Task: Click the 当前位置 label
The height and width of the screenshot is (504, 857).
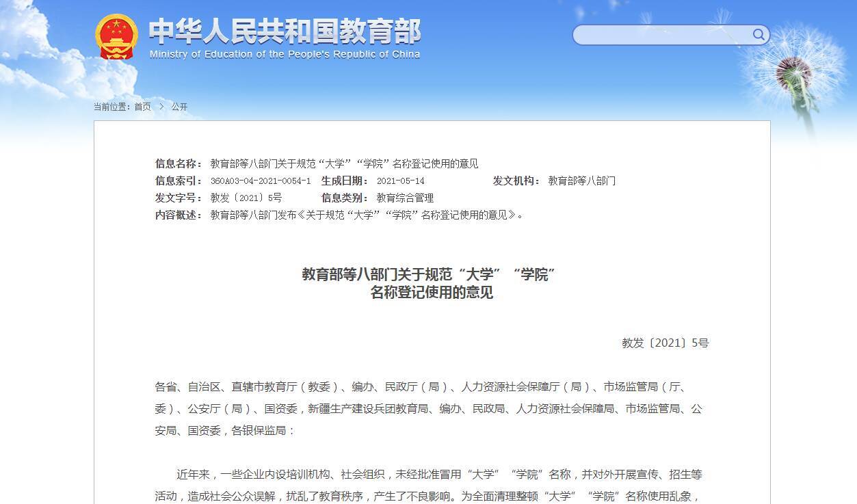Action: coord(112,107)
